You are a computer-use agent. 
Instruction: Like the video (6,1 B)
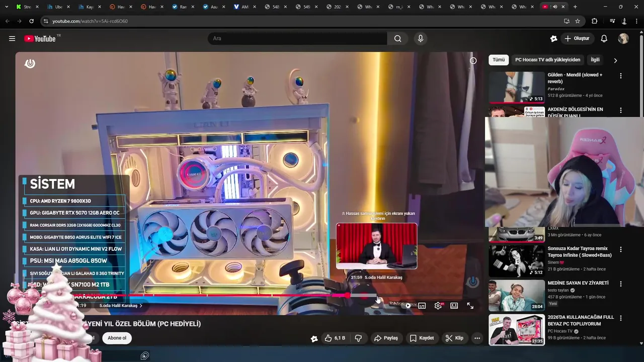coord(335,338)
